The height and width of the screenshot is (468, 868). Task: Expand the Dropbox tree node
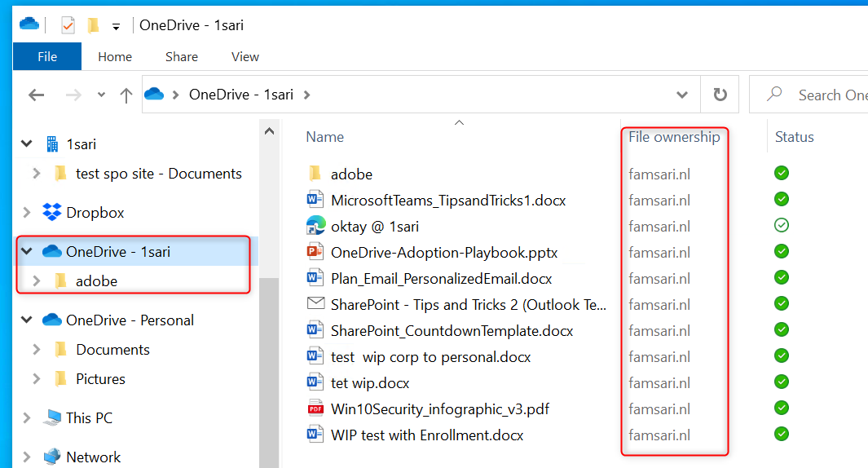[x=26, y=212]
